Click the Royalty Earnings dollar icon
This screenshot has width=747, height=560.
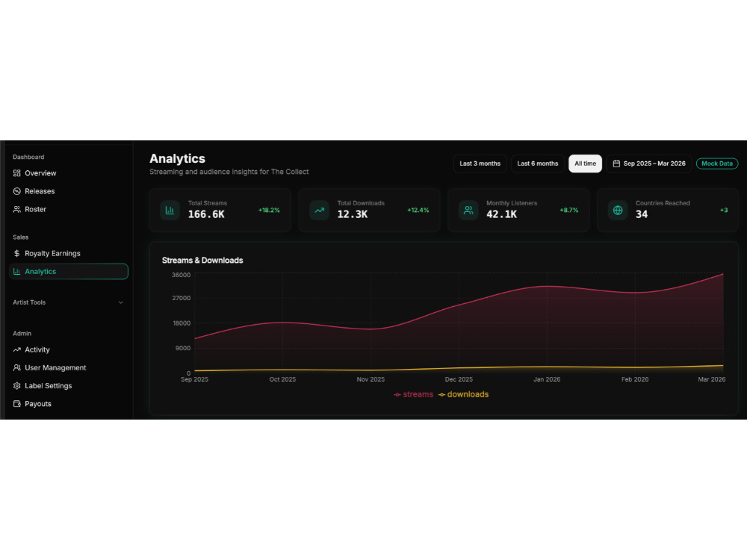(17, 253)
